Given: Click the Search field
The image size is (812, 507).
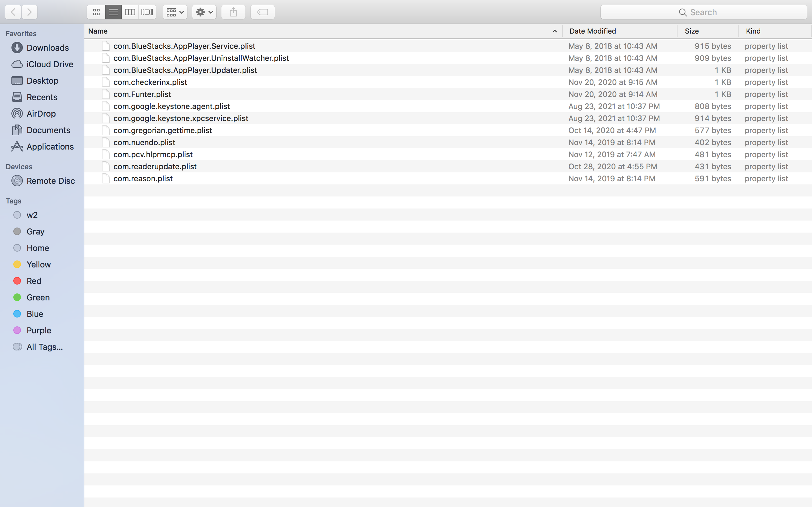Looking at the screenshot, I should [703, 12].
